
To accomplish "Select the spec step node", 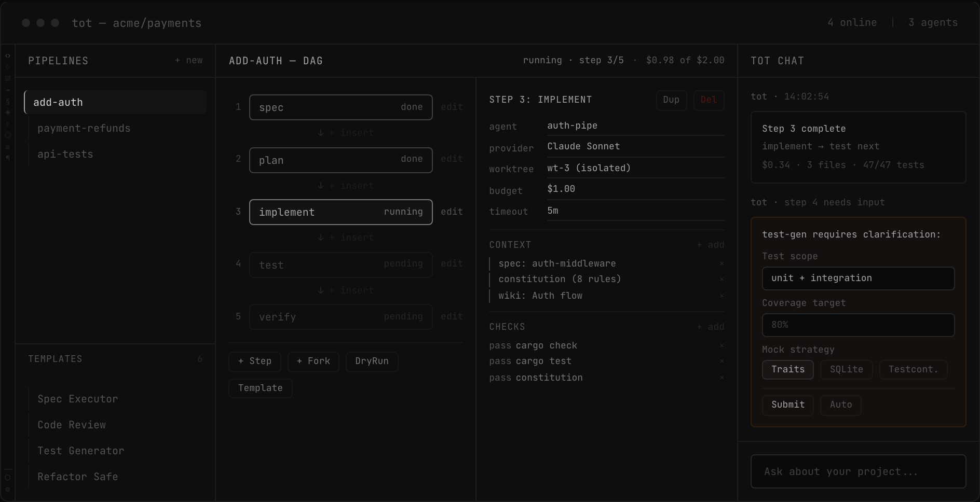I will click(x=341, y=107).
